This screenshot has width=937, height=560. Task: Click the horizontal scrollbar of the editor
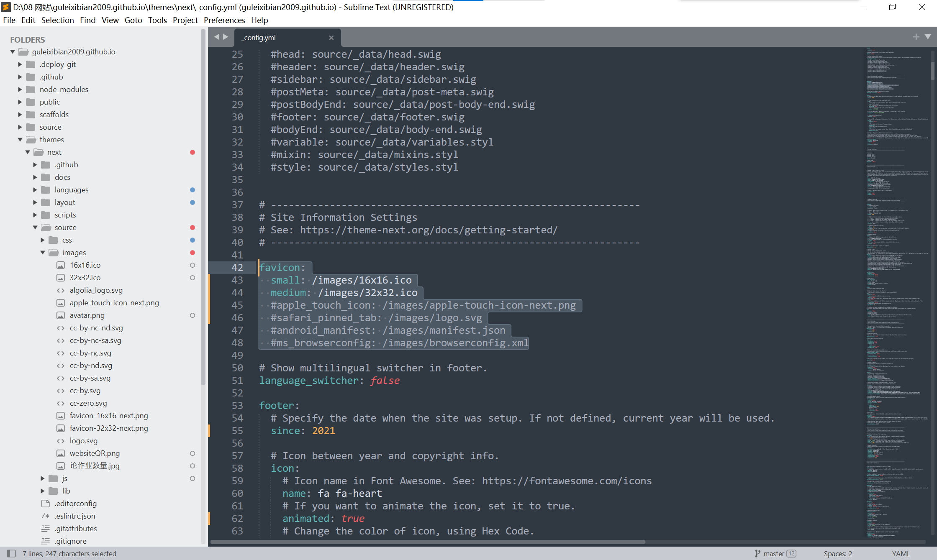pyautogui.click(x=427, y=542)
